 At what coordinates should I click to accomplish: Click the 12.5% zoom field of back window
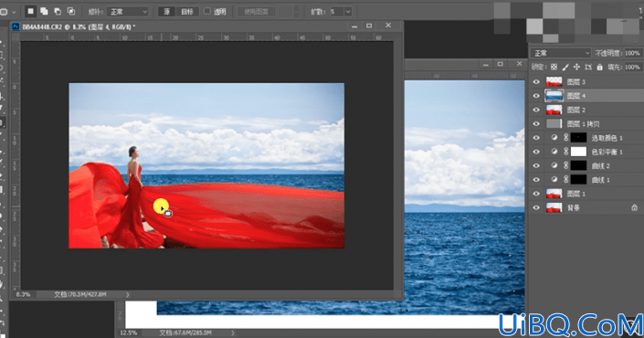point(129,333)
